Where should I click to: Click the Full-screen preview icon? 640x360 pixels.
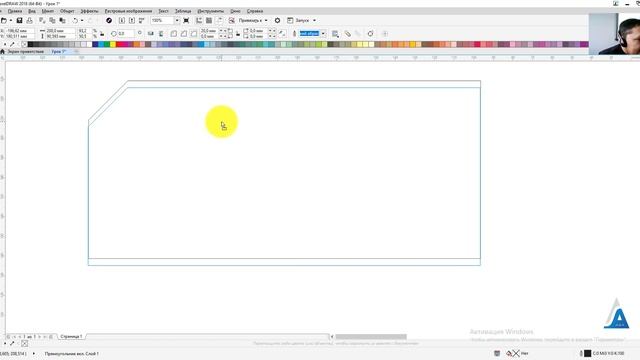click(186, 20)
